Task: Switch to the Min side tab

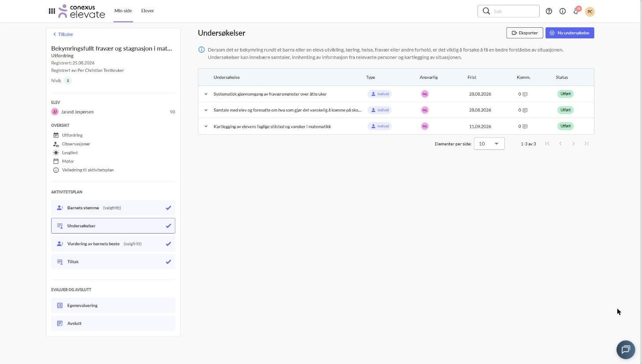Action: point(123,11)
